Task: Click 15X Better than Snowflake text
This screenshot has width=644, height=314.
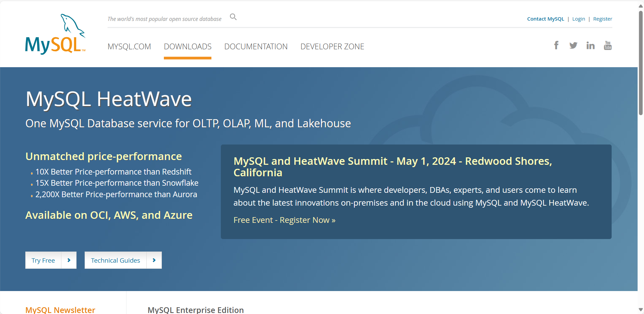Action: point(117,183)
